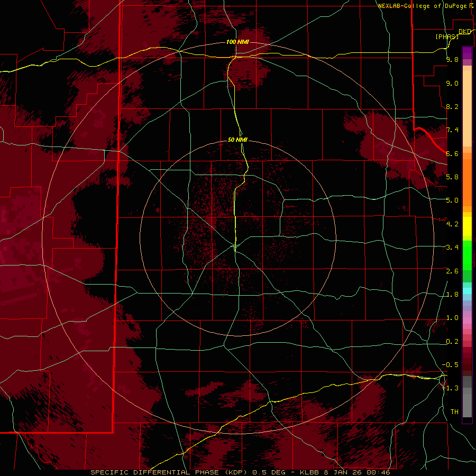Screen dimensions: 476x476
Task: Click "SPECIFIC DIFFERENTIAL PHASE" in the caption
Action: (155, 472)
